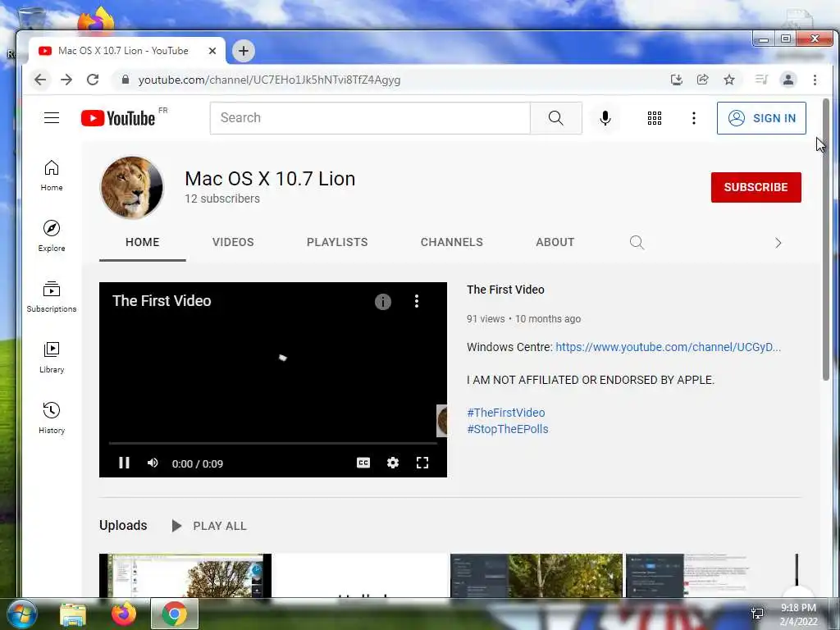Click the network tray icon
The height and width of the screenshot is (630, 840).
coord(757,614)
